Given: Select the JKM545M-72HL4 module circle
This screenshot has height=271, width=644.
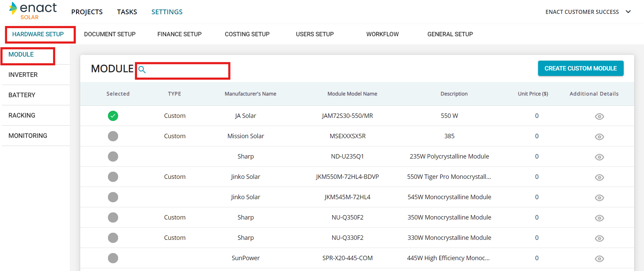Looking at the screenshot, I should coord(113,197).
